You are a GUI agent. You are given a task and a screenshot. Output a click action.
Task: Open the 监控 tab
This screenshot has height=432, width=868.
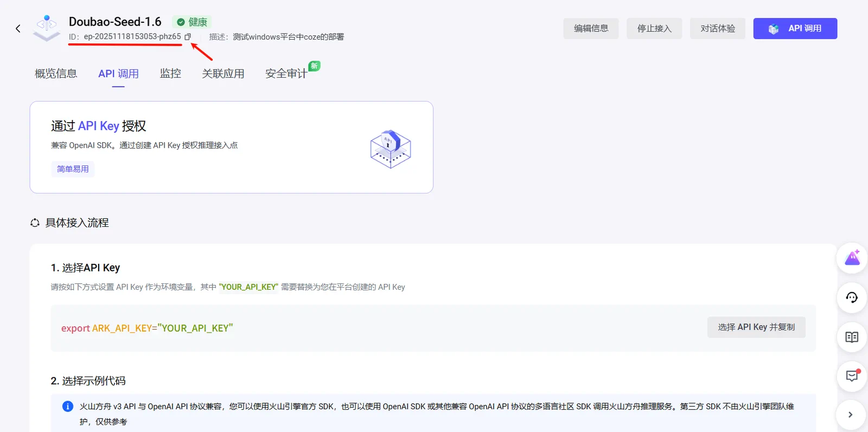[x=170, y=74]
